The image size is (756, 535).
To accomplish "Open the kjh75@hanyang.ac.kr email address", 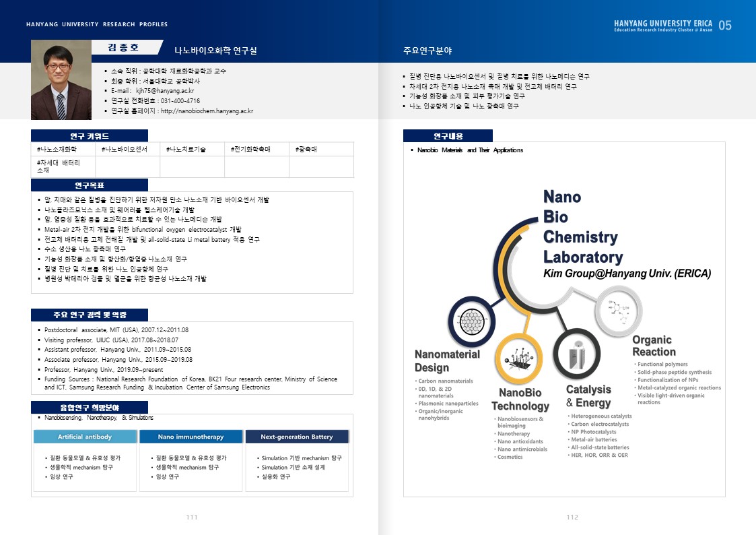I will click(165, 91).
